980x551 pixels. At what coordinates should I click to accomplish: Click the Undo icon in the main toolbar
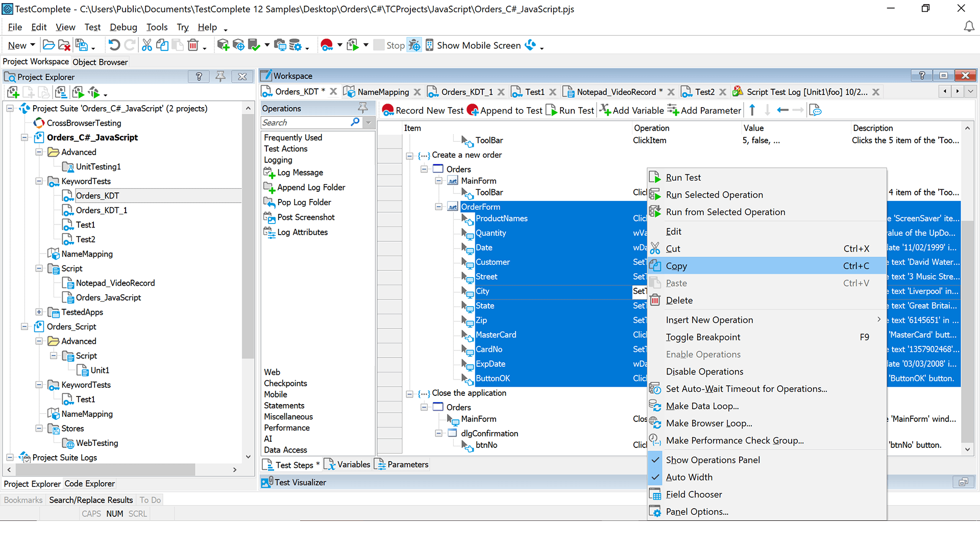point(114,45)
